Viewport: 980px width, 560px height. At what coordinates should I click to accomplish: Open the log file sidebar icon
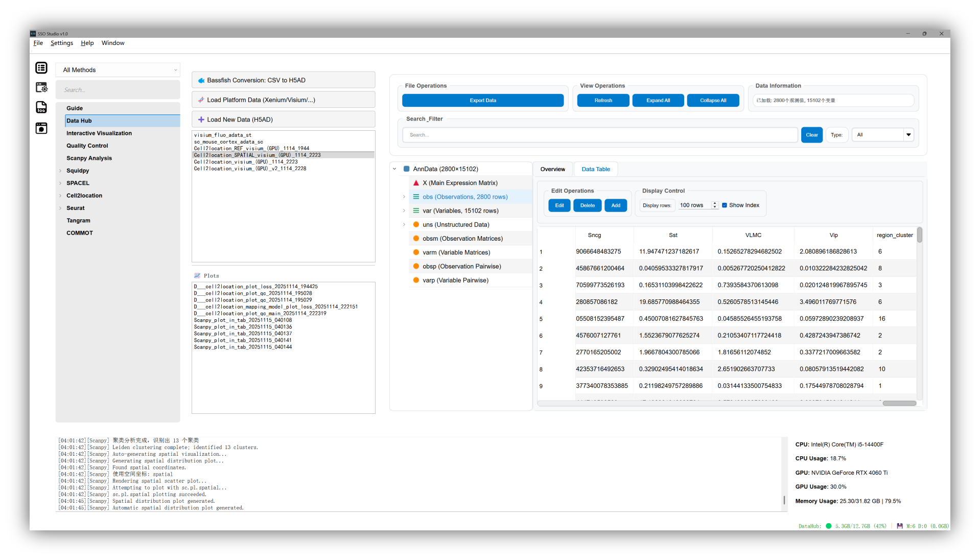coord(41,107)
